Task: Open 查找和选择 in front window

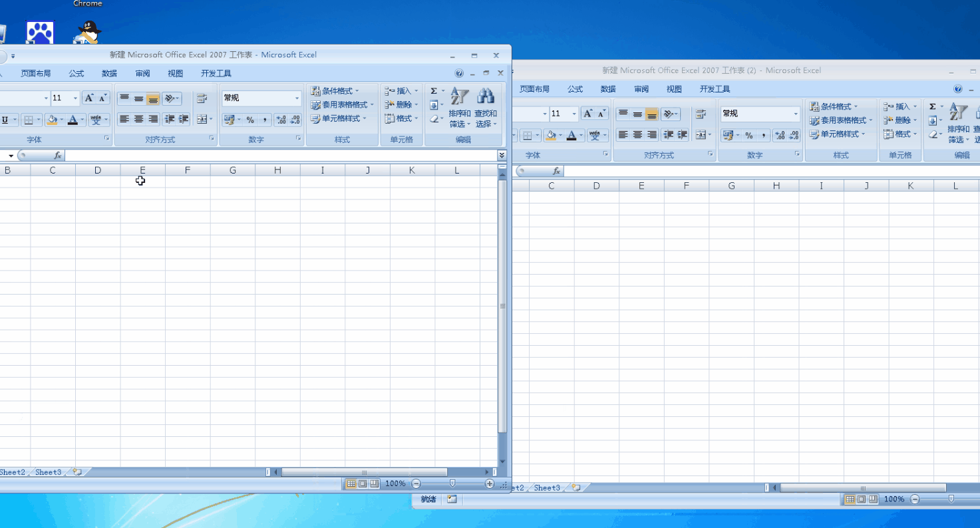Action: coord(486,107)
